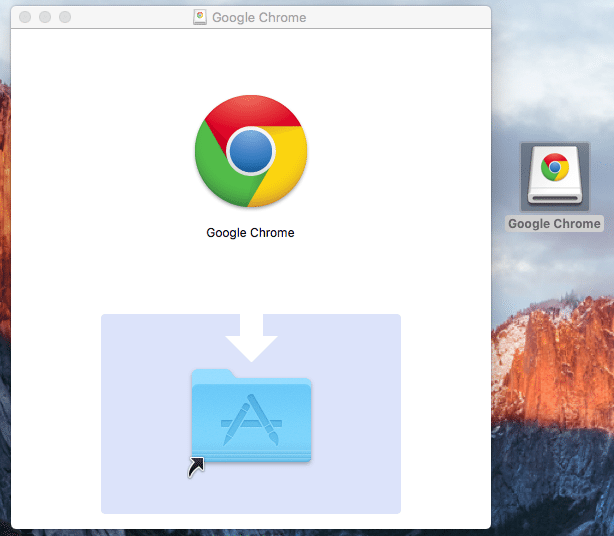Minimize the Google Chrome installer window
The width and height of the screenshot is (614, 536).
pyautogui.click(x=45, y=17)
